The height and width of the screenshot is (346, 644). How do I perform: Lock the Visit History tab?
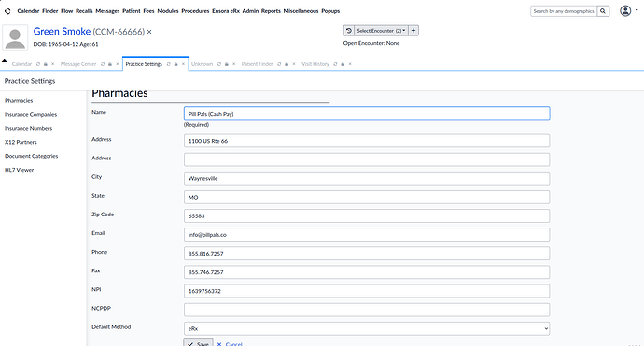[x=343, y=64]
